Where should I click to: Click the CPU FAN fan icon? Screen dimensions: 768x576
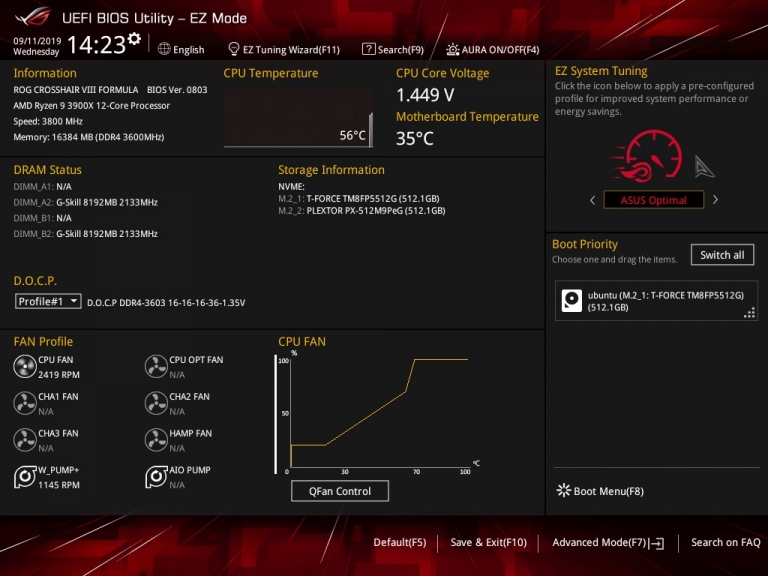click(24, 366)
